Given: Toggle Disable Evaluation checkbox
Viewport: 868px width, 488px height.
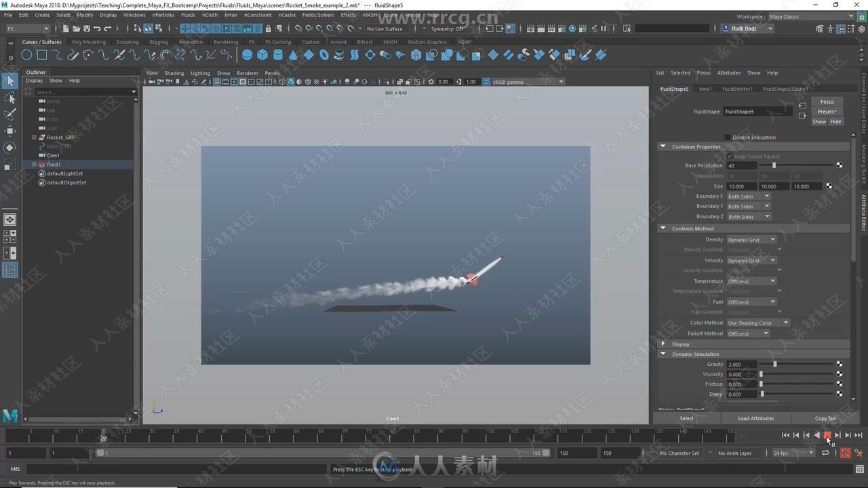Looking at the screenshot, I should pos(728,137).
